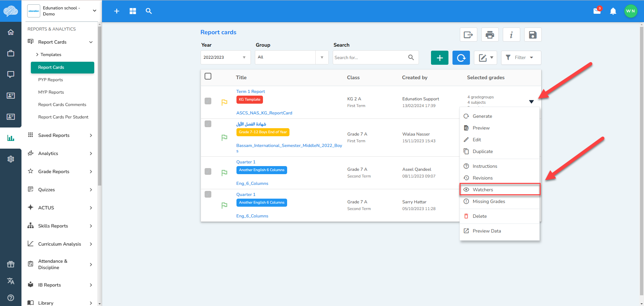Click the magnifier in Search for field
The height and width of the screenshot is (306, 644).
pos(411,57)
